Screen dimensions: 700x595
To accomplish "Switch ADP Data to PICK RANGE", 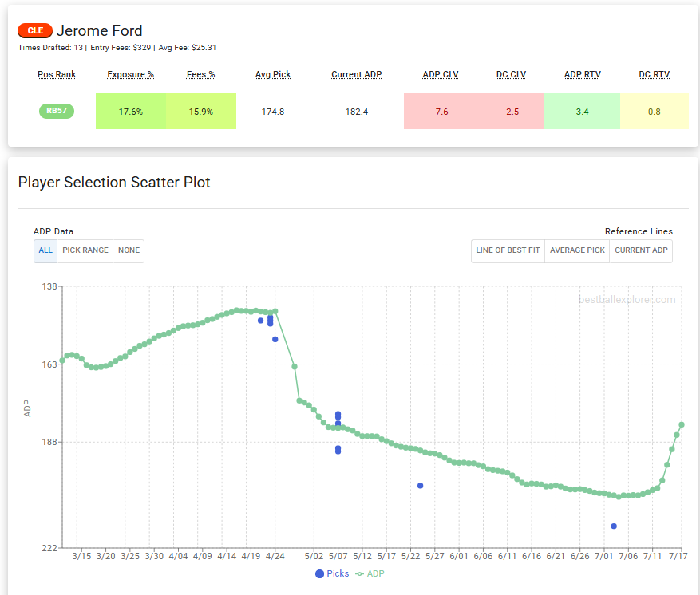I will tap(85, 250).
